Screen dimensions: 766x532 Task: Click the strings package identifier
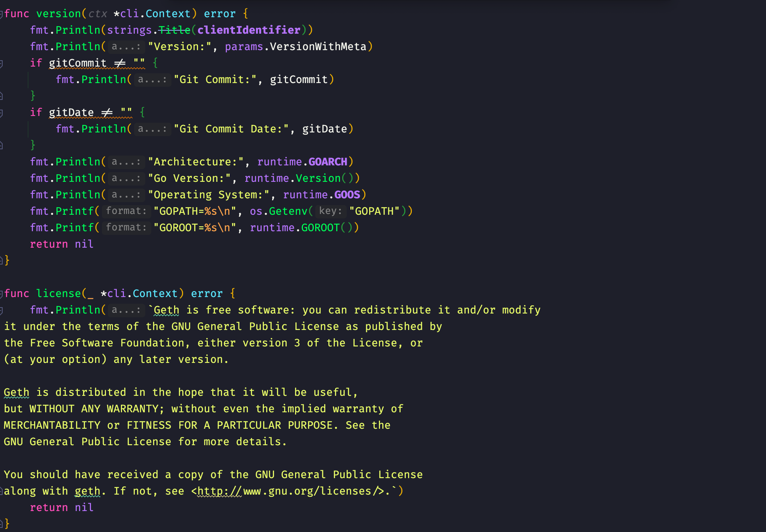pos(129,30)
